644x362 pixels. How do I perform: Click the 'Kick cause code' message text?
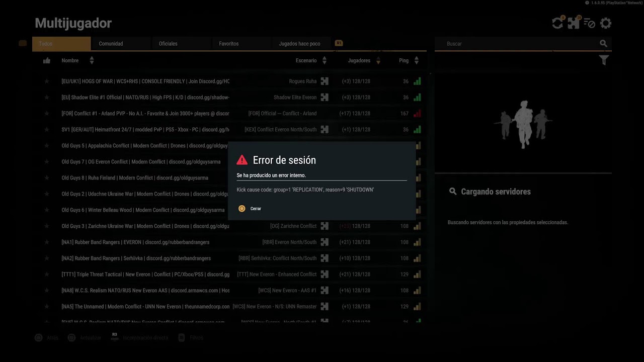(305, 190)
